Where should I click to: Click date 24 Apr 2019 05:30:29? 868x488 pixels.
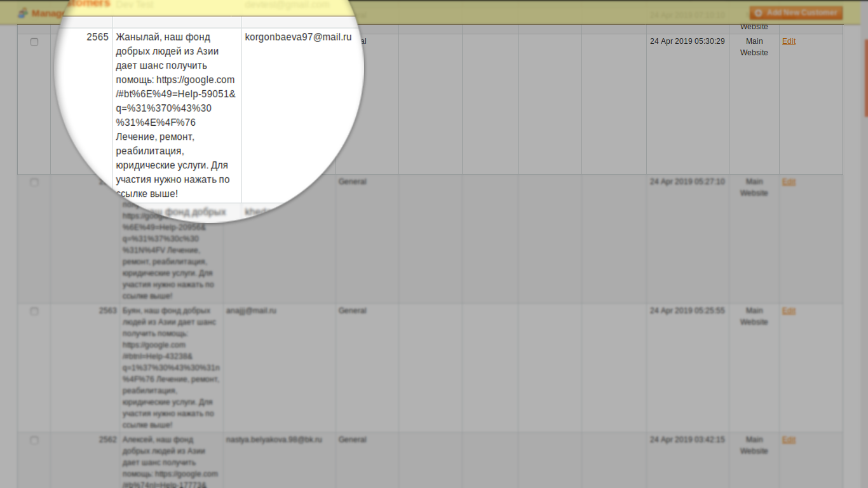point(687,41)
